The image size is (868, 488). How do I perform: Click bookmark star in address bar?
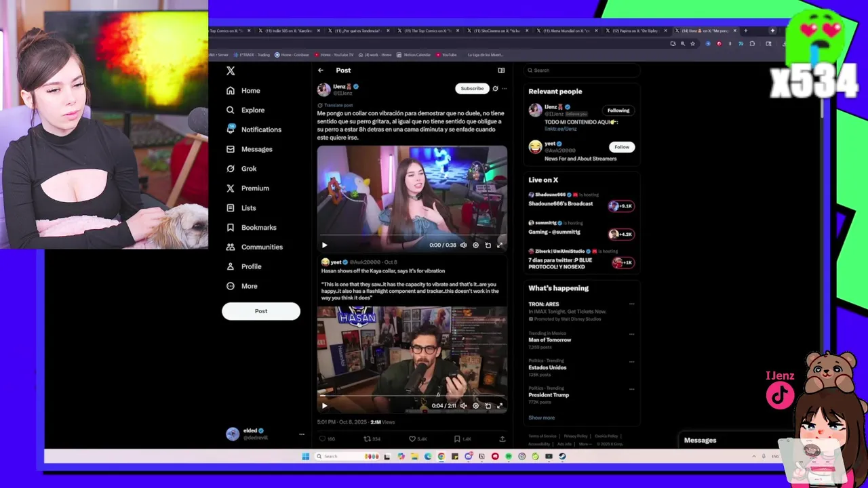pyautogui.click(x=692, y=43)
